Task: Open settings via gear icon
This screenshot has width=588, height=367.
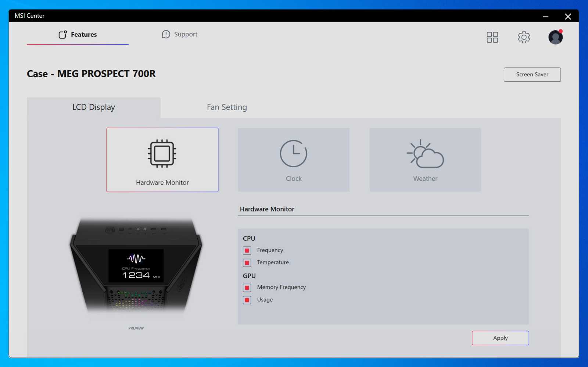Action: click(x=524, y=37)
